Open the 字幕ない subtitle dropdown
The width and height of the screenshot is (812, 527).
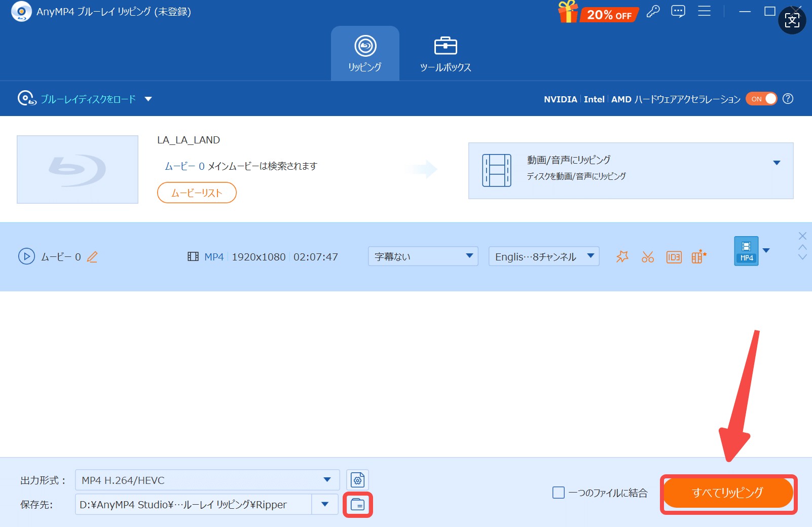(423, 256)
